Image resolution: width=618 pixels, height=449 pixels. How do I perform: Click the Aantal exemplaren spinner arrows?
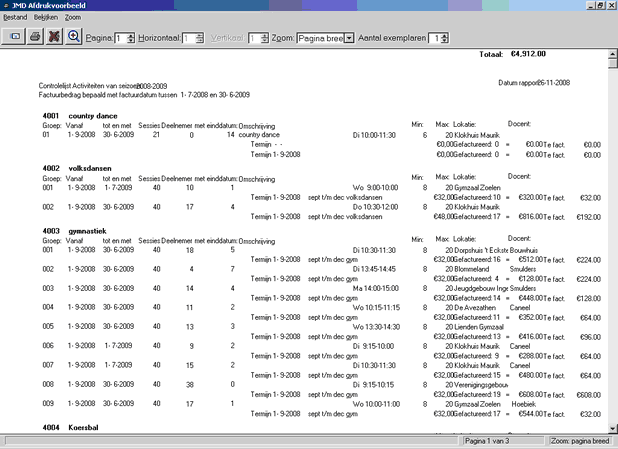445,38
